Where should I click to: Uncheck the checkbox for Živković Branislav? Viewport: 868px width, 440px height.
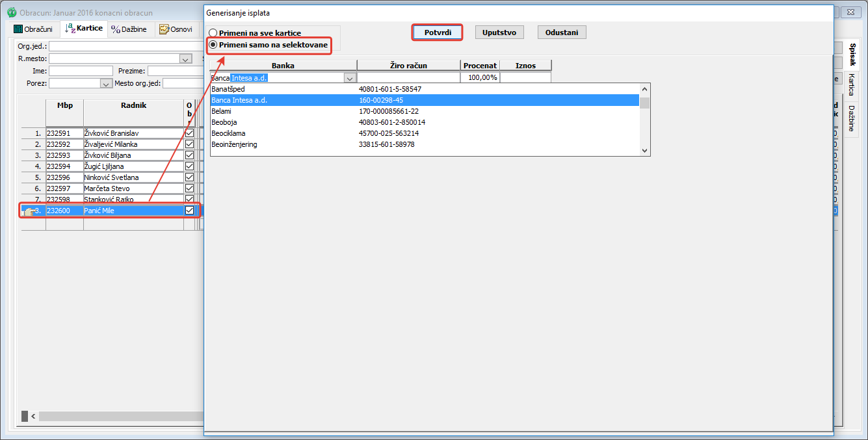tap(190, 133)
